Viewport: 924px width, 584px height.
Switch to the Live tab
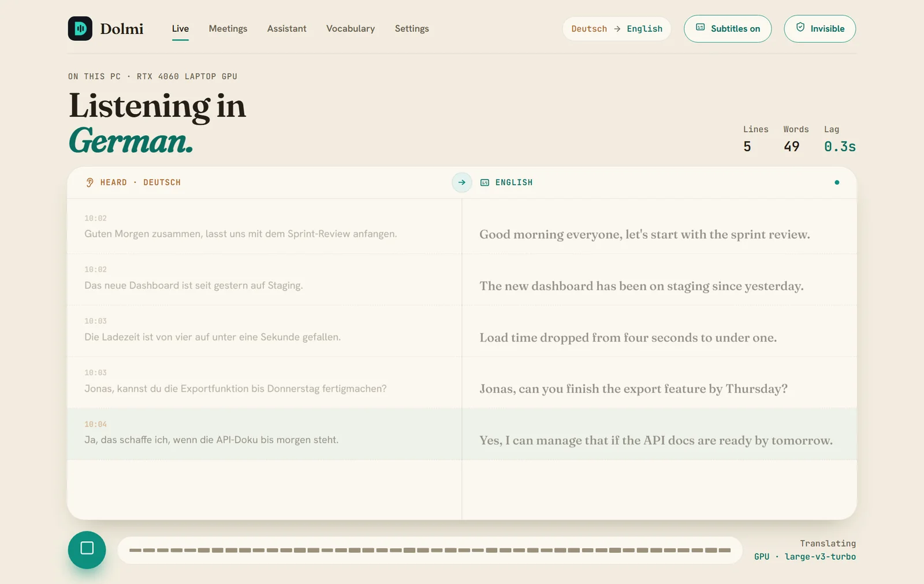tap(180, 28)
